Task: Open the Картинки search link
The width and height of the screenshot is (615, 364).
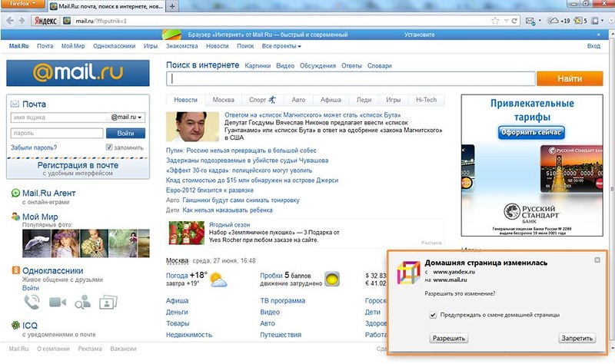Action: coord(258,66)
